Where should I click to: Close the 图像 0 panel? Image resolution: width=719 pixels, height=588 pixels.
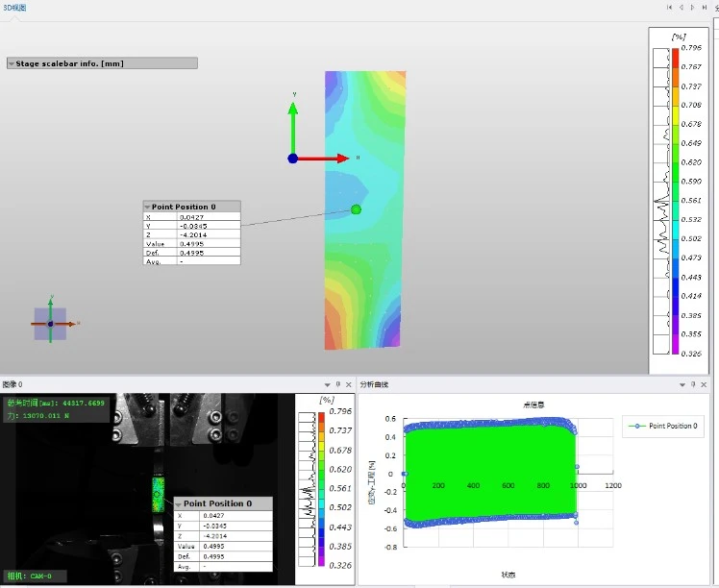click(349, 384)
